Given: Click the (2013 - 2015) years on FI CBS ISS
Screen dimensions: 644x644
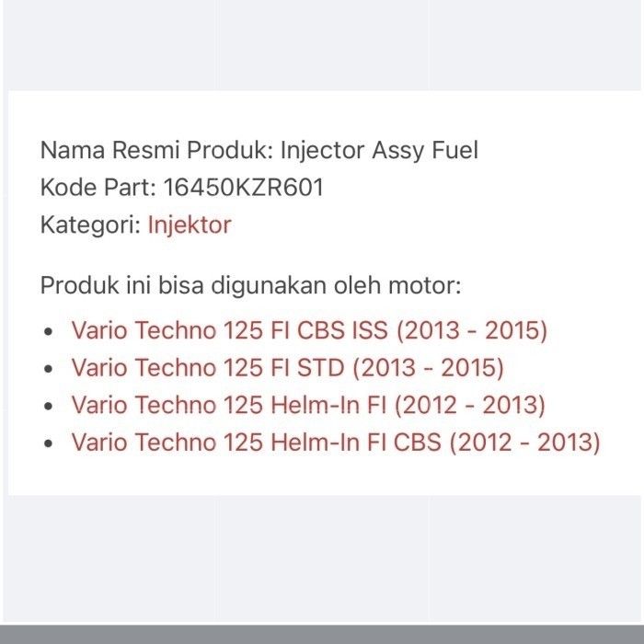Looking at the screenshot, I should point(472,331).
